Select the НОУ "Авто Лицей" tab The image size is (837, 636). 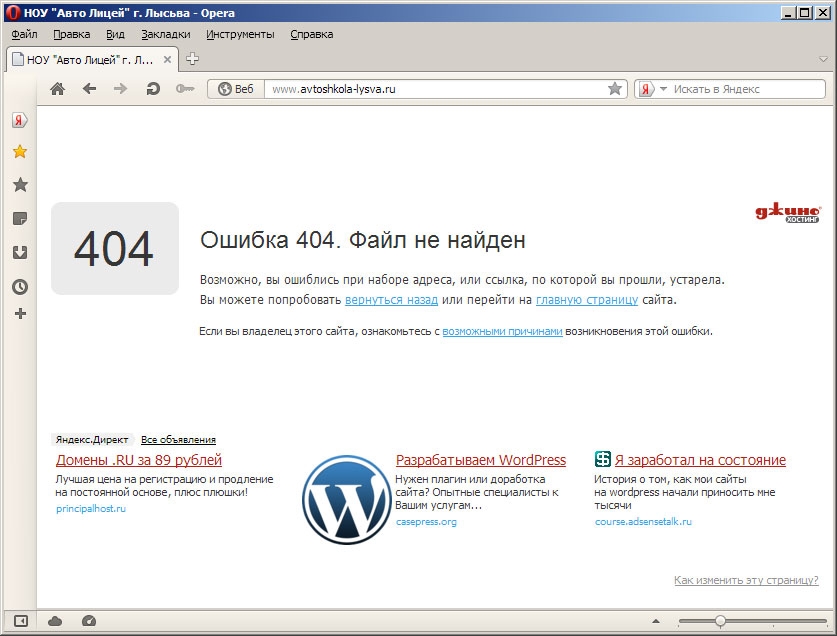92,59
